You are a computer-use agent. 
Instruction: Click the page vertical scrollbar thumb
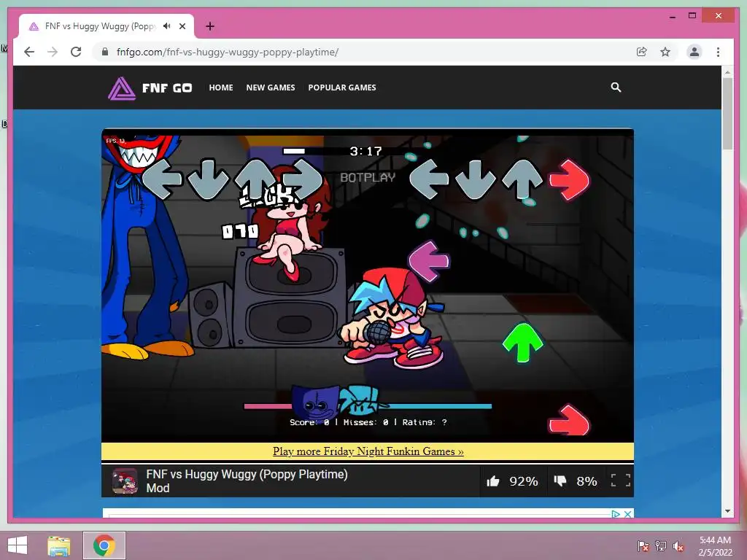point(727,113)
